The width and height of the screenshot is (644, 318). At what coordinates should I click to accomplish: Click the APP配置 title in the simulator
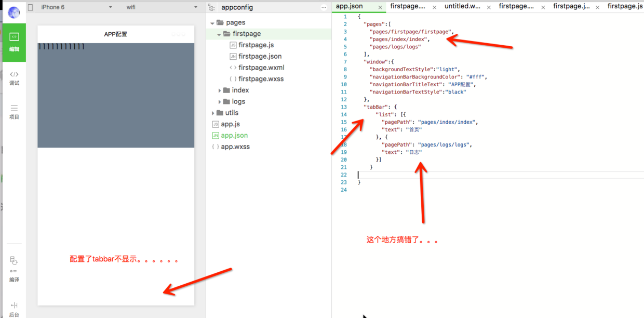coord(116,34)
